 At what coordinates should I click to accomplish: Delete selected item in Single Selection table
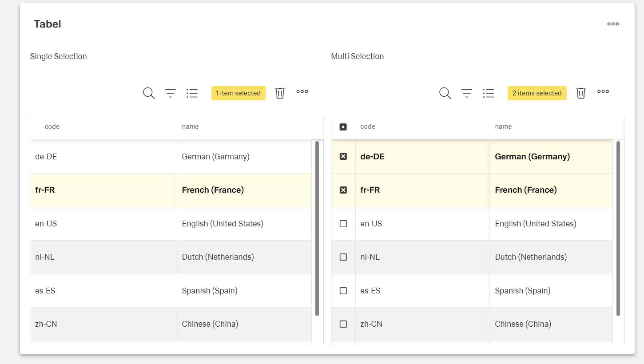pyautogui.click(x=280, y=93)
